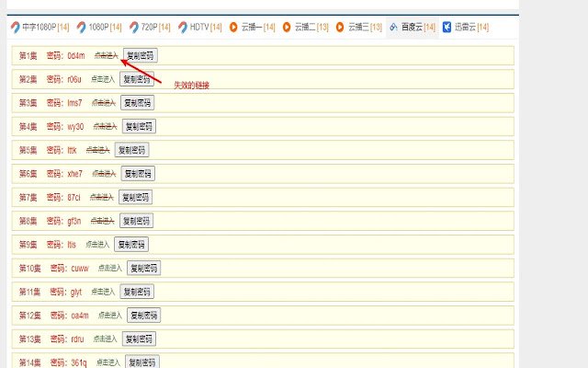Select the 云播三 tab
The height and width of the screenshot is (368, 588).
point(359,27)
